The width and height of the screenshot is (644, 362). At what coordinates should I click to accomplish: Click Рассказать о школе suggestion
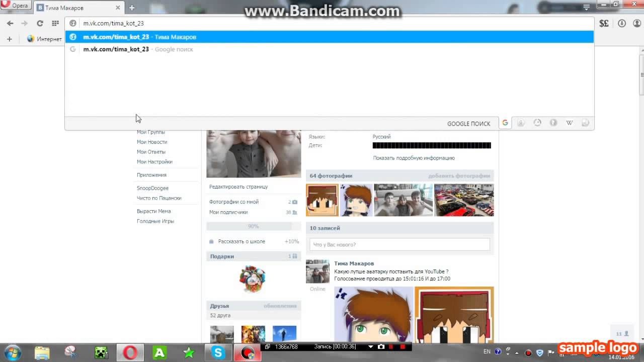(242, 241)
